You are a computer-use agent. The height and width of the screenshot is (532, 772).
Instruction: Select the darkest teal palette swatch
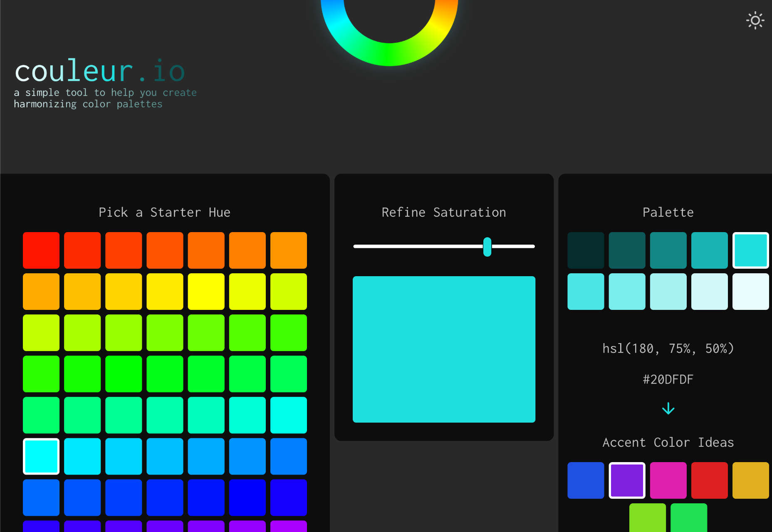pos(586,250)
